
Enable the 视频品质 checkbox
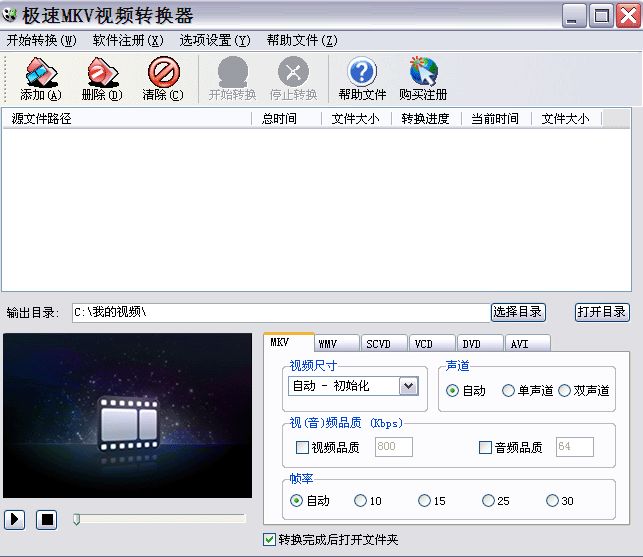tap(302, 447)
